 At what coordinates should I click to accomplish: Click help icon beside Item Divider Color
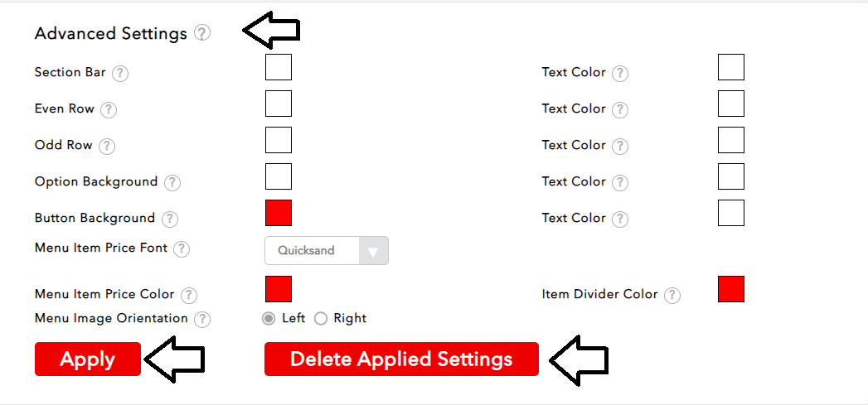[x=672, y=295]
